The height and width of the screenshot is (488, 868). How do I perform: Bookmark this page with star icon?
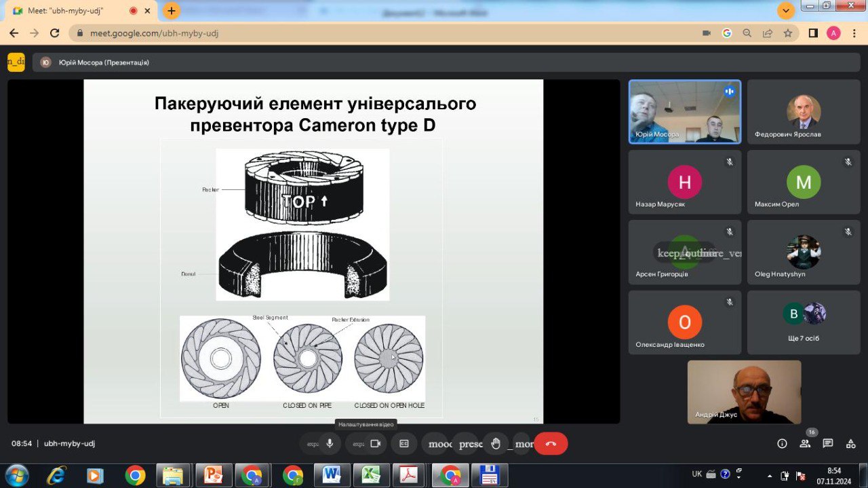(x=788, y=33)
